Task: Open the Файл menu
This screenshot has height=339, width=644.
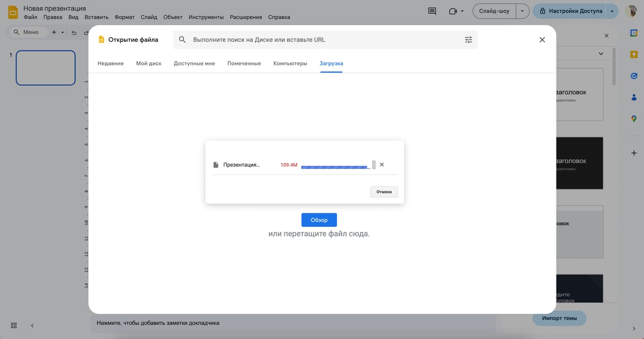Action: 30,17
